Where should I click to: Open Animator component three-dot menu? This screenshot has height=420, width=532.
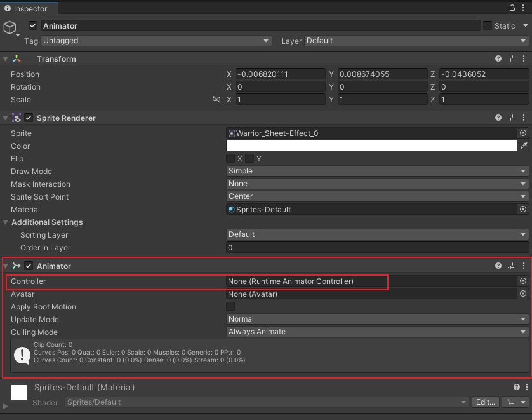(524, 266)
